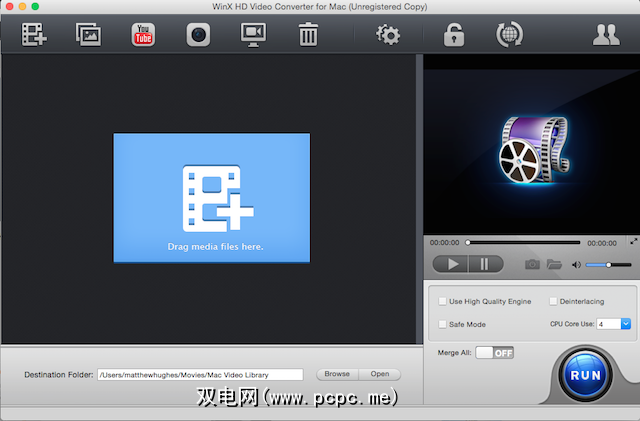
Task: Click the Browse button
Action: tap(337, 374)
